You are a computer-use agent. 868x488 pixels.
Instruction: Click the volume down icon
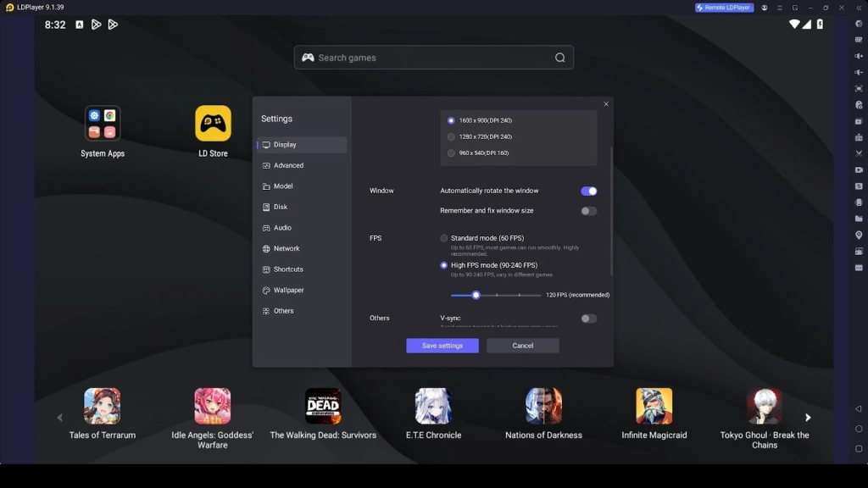pyautogui.click(x=859, y=72)
